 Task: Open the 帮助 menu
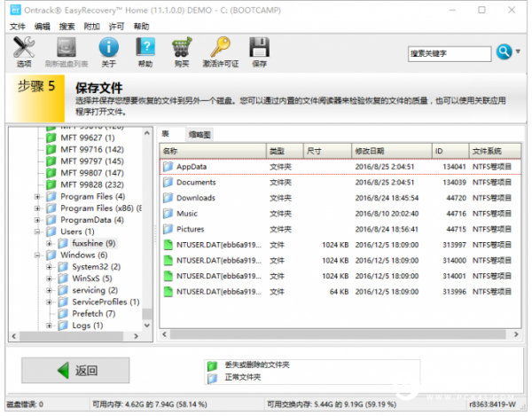pos(142,26)
